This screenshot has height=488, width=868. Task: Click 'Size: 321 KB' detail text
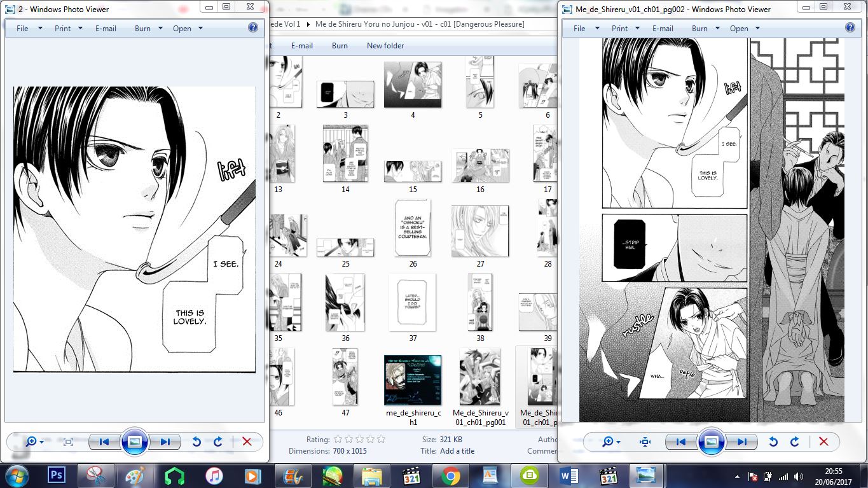tap(442, 439)
